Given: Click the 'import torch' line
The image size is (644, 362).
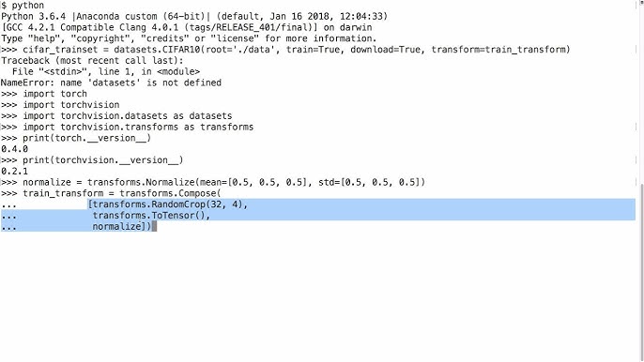Looking at the screenshot, I should pyautogui.click(x=54, y=94).
